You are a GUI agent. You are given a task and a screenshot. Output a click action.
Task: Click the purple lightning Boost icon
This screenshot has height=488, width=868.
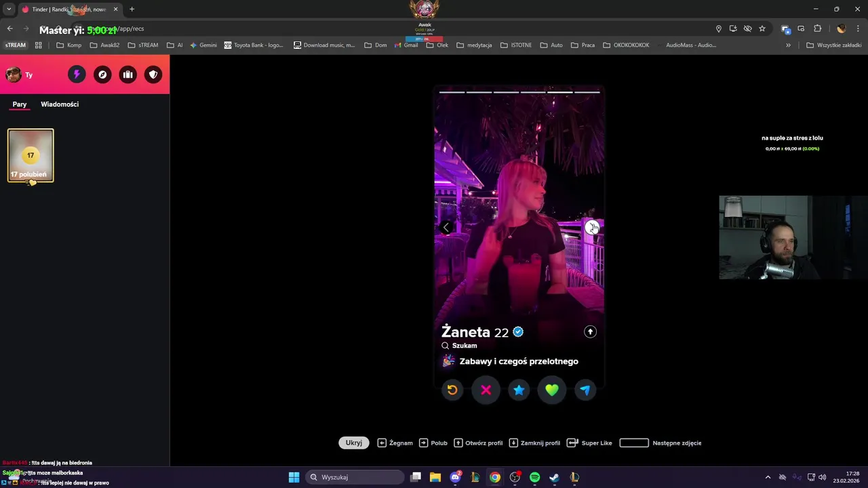pyautogui.click(x=77, y=75)
